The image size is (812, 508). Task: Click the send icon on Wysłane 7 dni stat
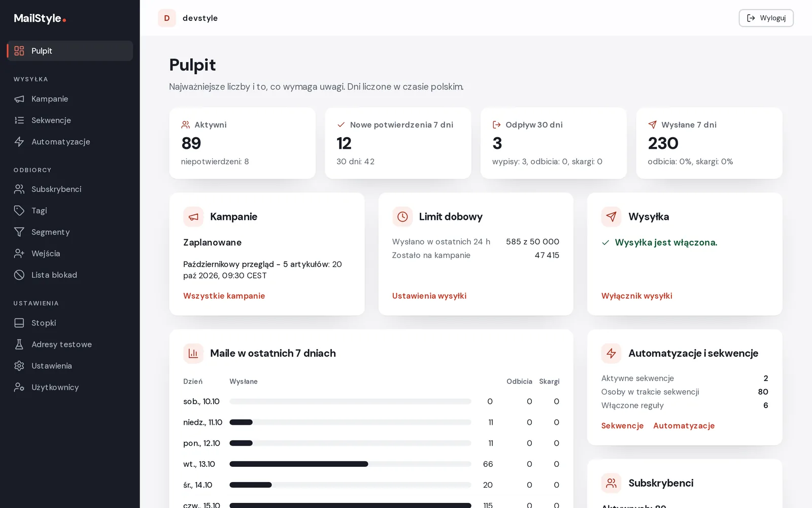tap(653, 125)
